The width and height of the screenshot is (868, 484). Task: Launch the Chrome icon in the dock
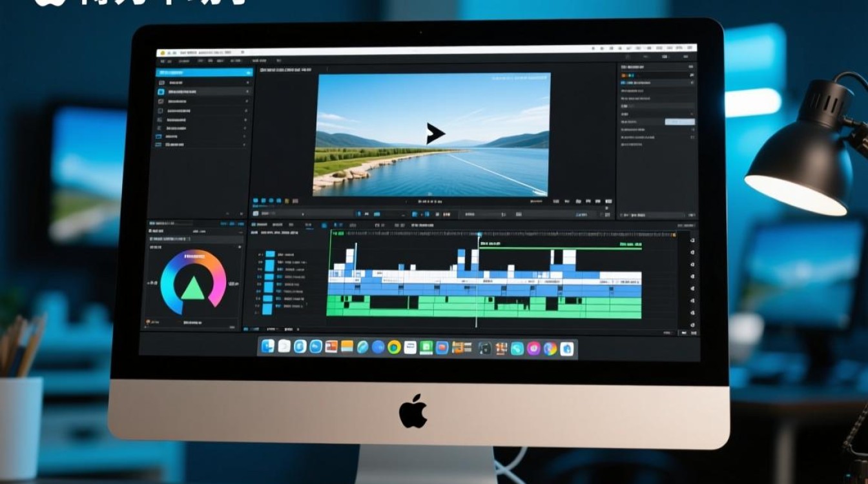tap(394, 348)
